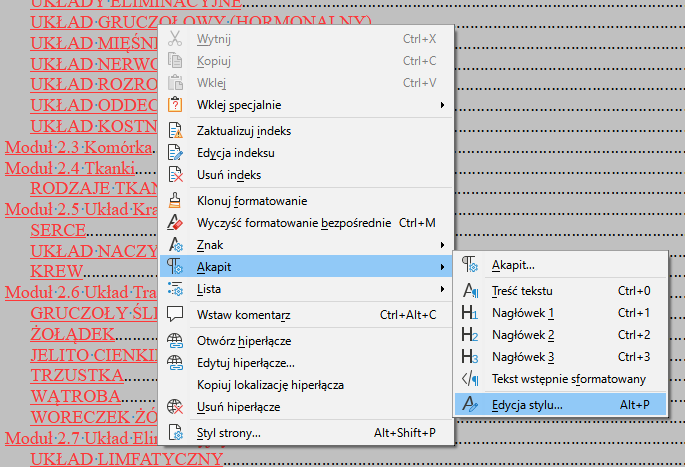Click the paragraph settings icon beside Akapit
Image resolution: width=685 pixels, height=467 pixels.
175,266
